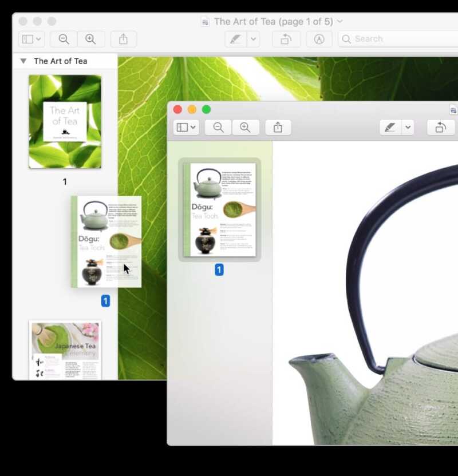Screen dimensions: 458x476
Task: Select the highlight pen in the front window
Action: tap(390, 128)
